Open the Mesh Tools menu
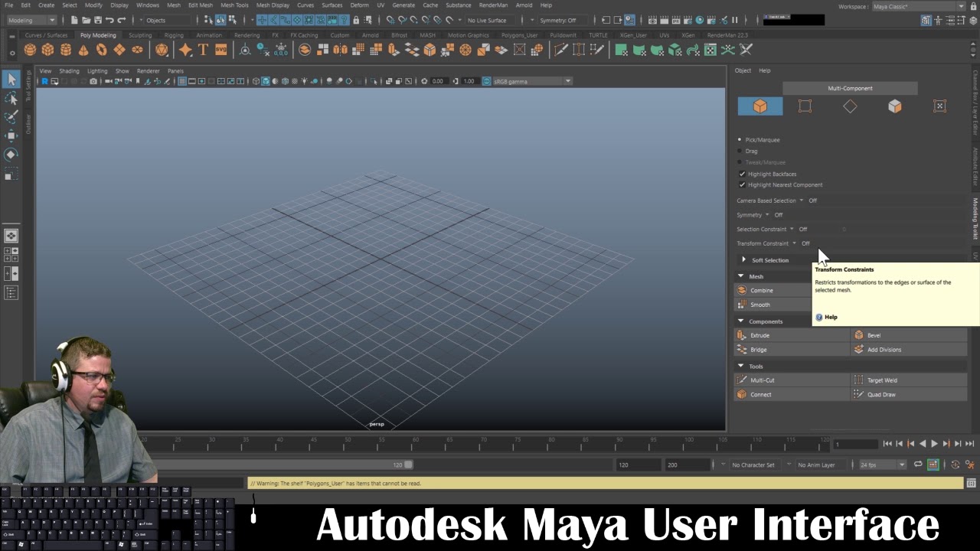This screenshot has height=551, width=980. click(234, 5)
